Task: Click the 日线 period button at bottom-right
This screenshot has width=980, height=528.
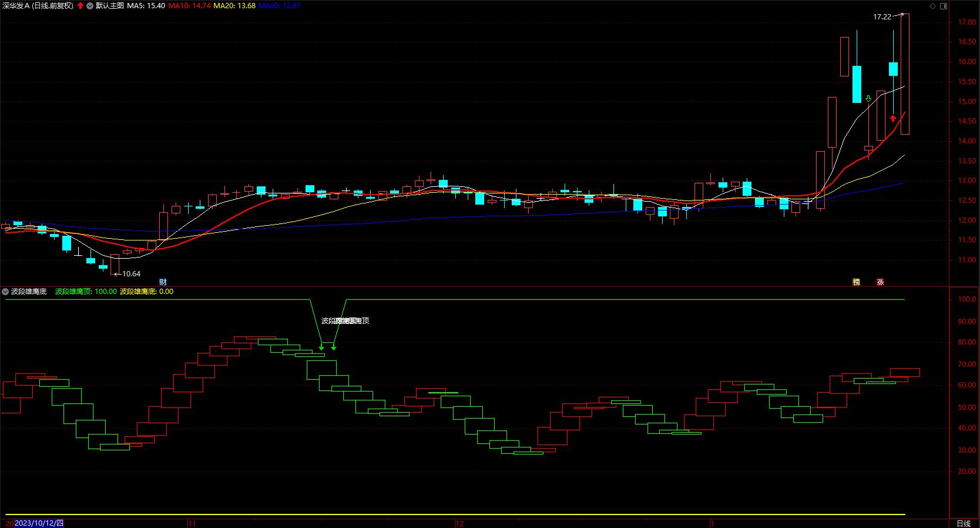Action: [964, 523]
